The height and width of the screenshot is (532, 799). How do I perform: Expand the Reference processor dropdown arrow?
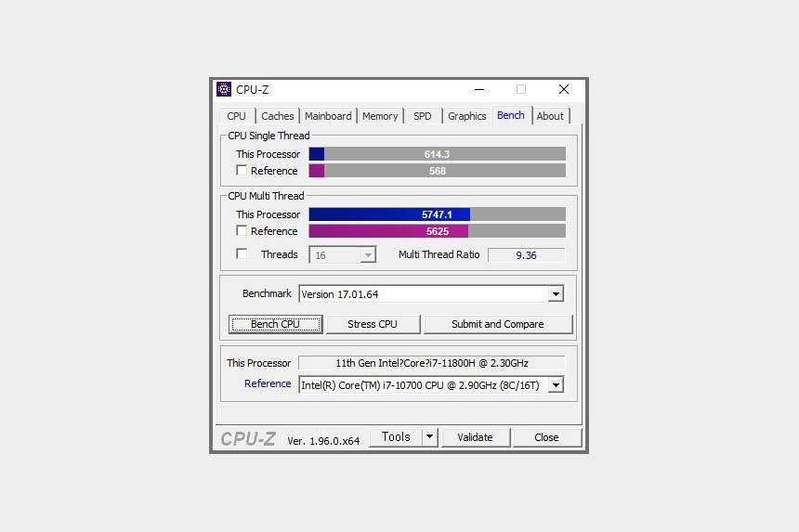(x=556, y=385)
